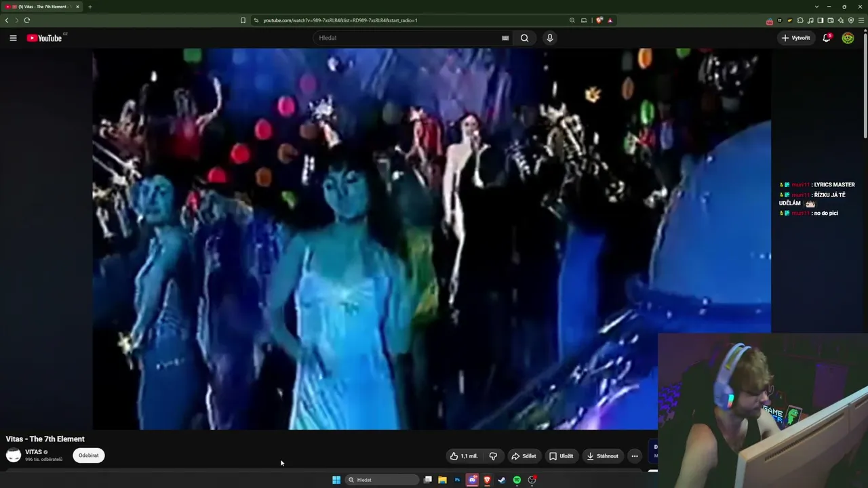Save the video with Uložit

tap(561, 456)
